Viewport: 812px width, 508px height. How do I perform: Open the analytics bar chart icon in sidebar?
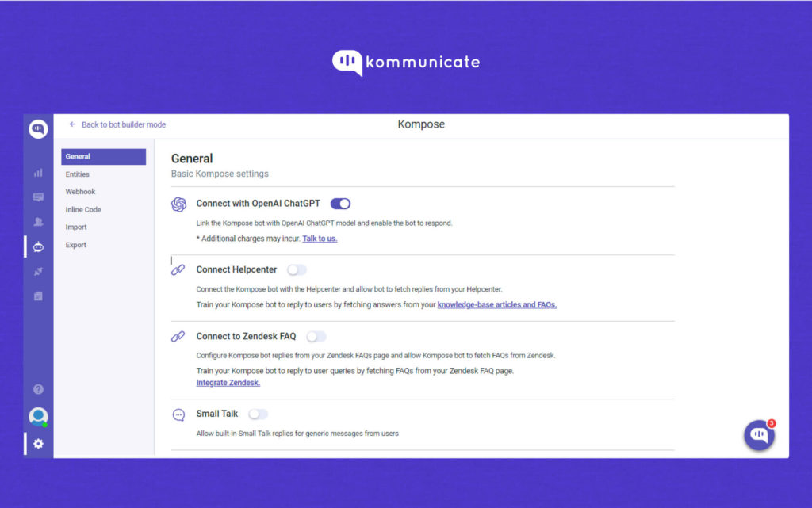pos(38,172)
